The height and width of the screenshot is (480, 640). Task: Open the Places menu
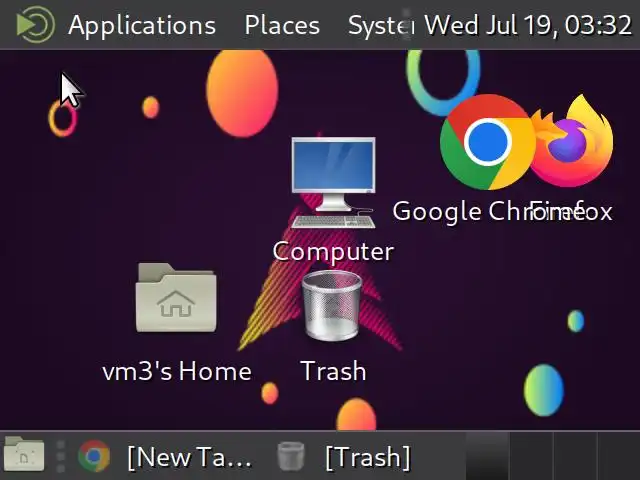[x=282, y=25]
